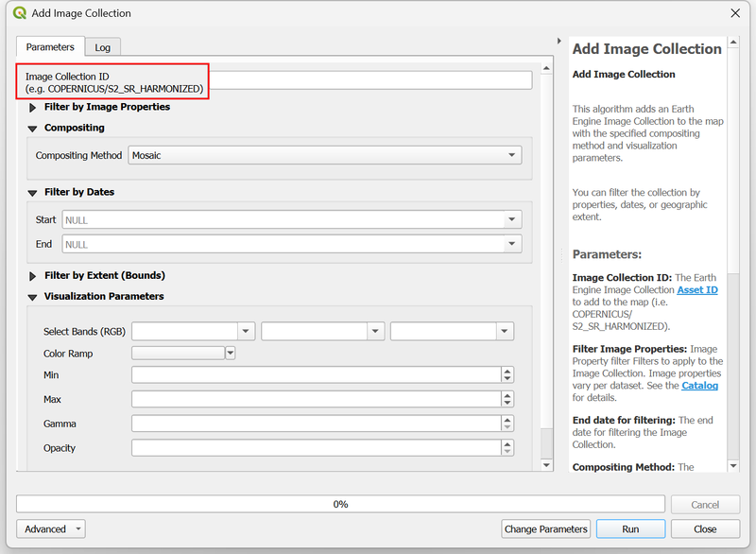756x554 pixels.
Task: Open the Compositing Method dropdown
Action: click(x=325, y=155)
